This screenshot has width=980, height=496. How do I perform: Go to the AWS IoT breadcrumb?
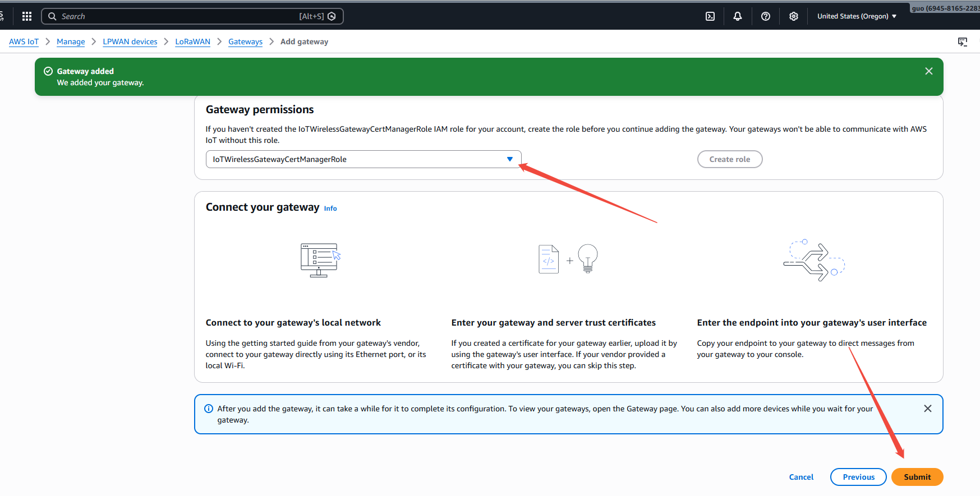point(24,41)
